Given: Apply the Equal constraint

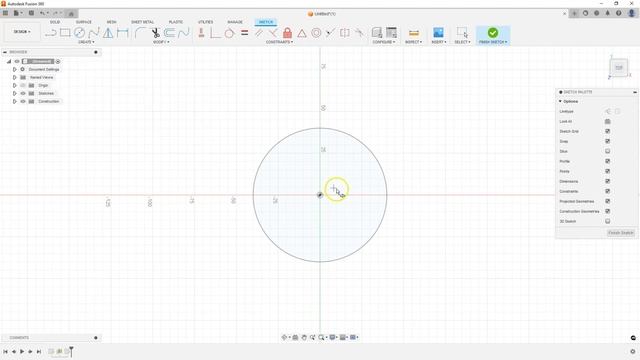Looking at the screenshot, I should click(x=244, y=33).
